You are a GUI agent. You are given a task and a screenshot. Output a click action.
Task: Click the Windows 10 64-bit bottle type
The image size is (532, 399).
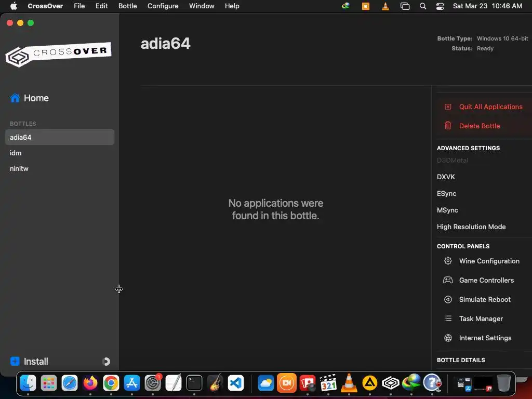tap(502, 38)
